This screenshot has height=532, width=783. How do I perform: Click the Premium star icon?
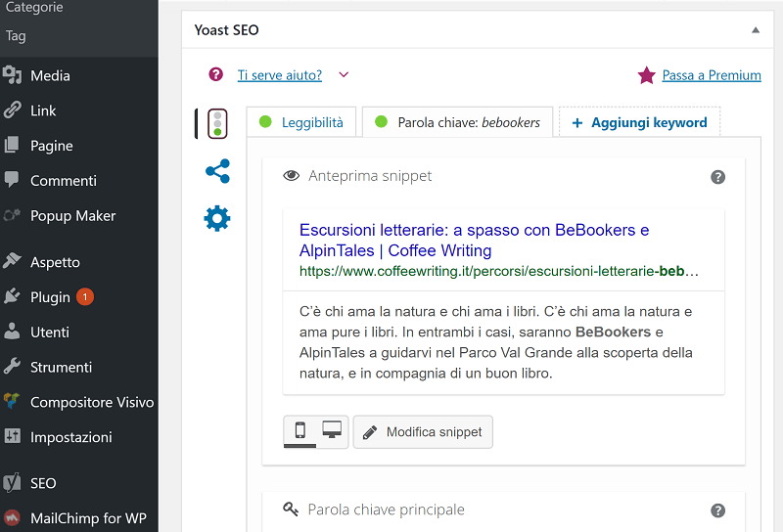[x=646, y=75]
